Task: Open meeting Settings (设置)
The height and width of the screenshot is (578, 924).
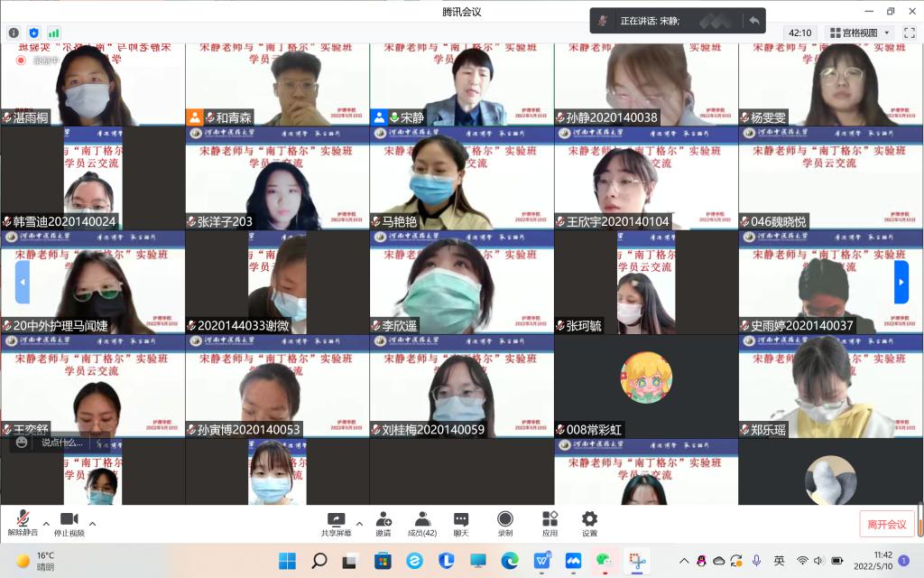Action: 589,524
